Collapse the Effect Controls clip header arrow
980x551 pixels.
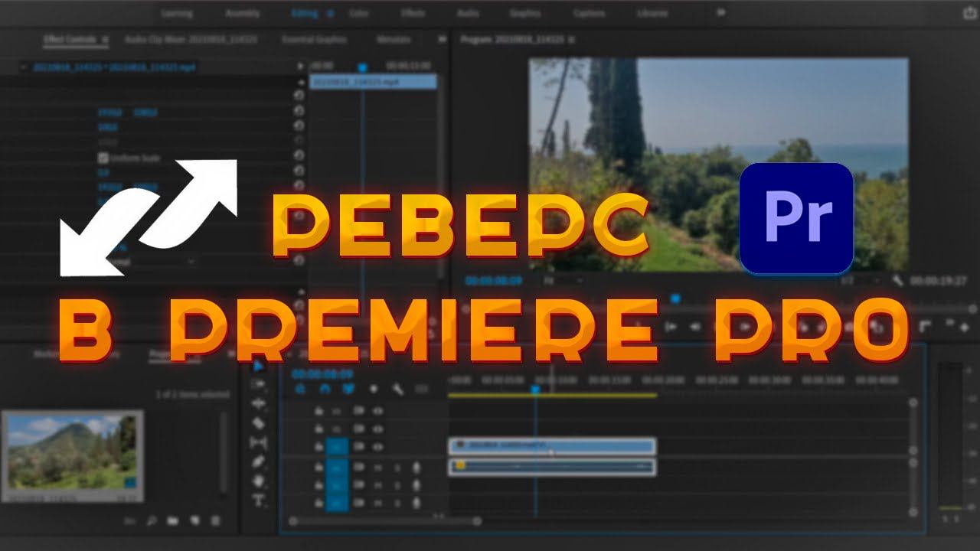pos(24,67)
